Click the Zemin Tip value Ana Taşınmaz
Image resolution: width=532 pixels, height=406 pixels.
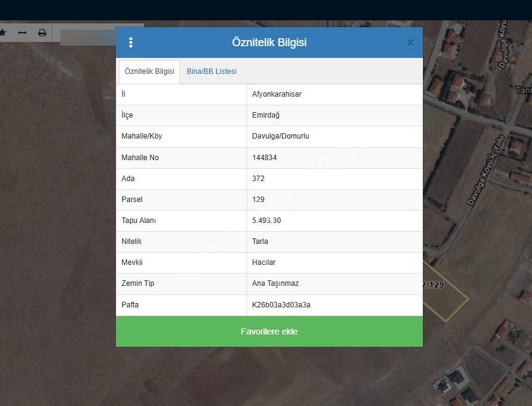click(275, 283)
